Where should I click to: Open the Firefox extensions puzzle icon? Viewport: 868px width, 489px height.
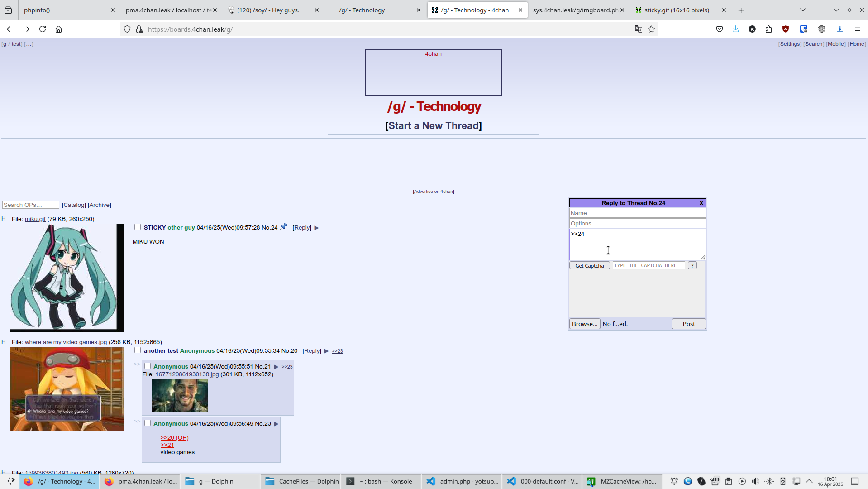[768, 29]
